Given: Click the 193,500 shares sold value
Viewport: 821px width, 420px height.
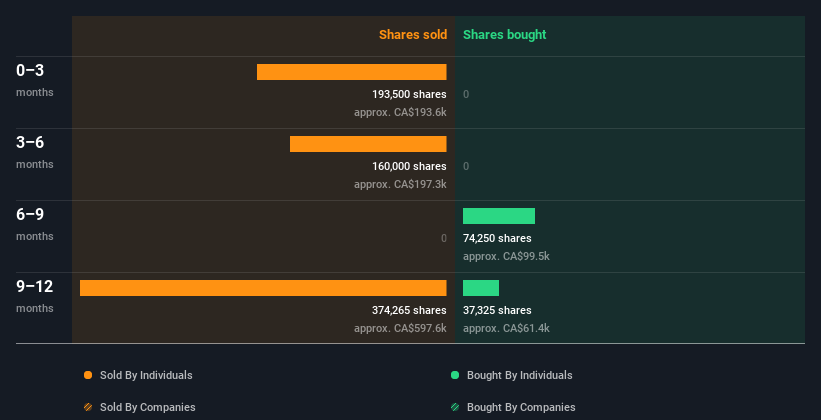Looking at the screenshot, I should click(x=409, y=94).
